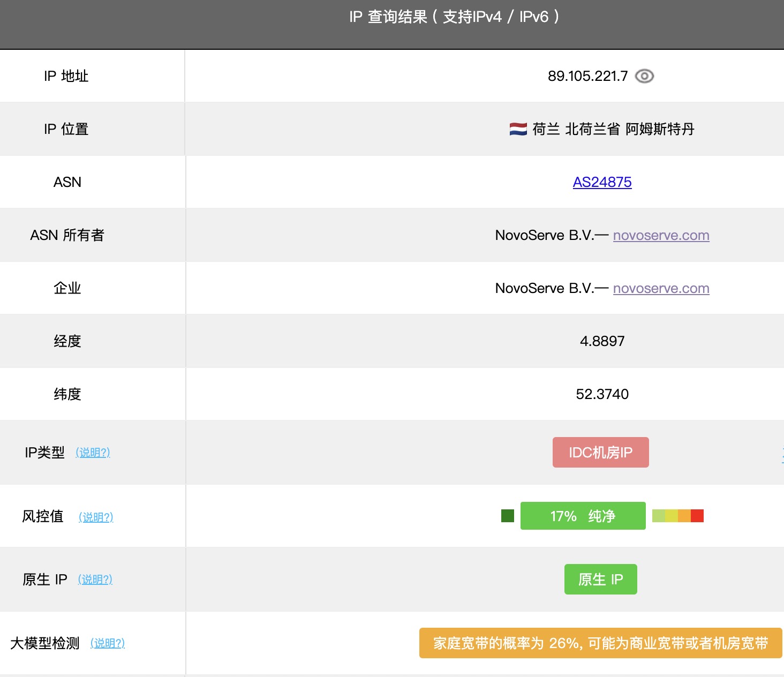The height and width of the screenshot is (677, 784).
Task: Open novoserve.com link in ASN 所有者 row
Action: 661,235
